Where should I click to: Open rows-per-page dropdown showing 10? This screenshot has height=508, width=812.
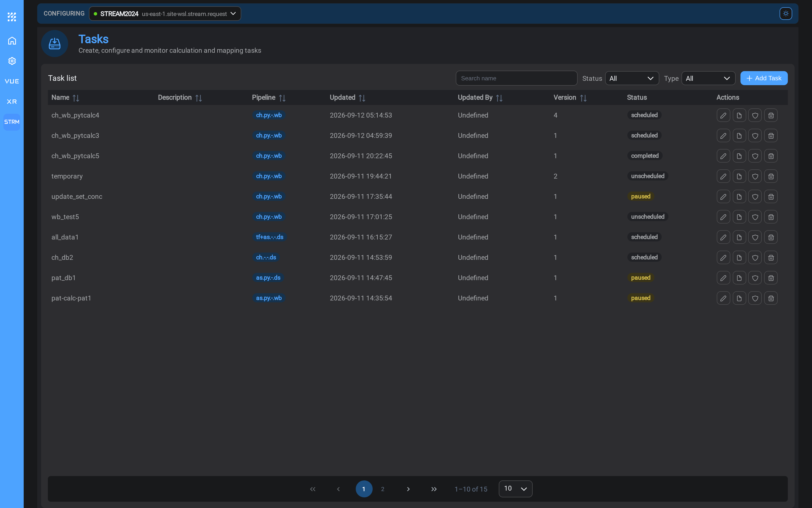pos(515,488)
